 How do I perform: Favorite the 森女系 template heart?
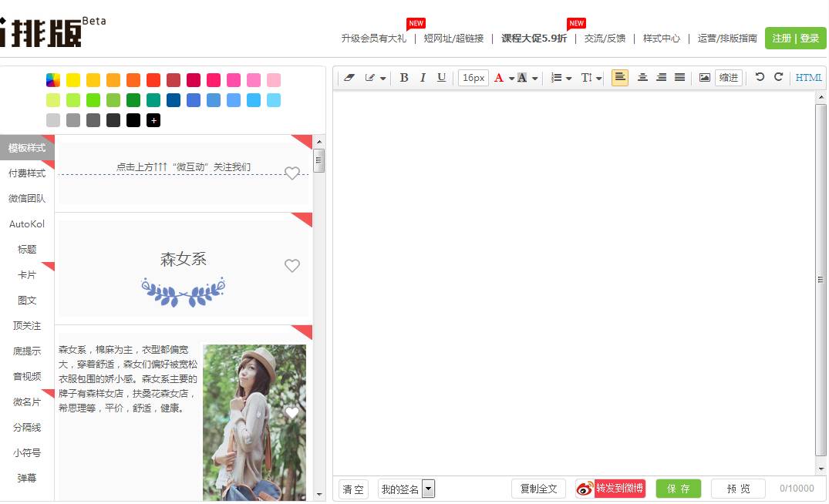tap(291, 266)
